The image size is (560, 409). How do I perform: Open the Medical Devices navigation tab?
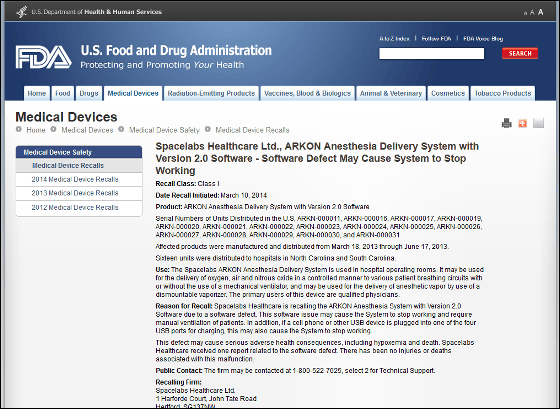point(133,93)
